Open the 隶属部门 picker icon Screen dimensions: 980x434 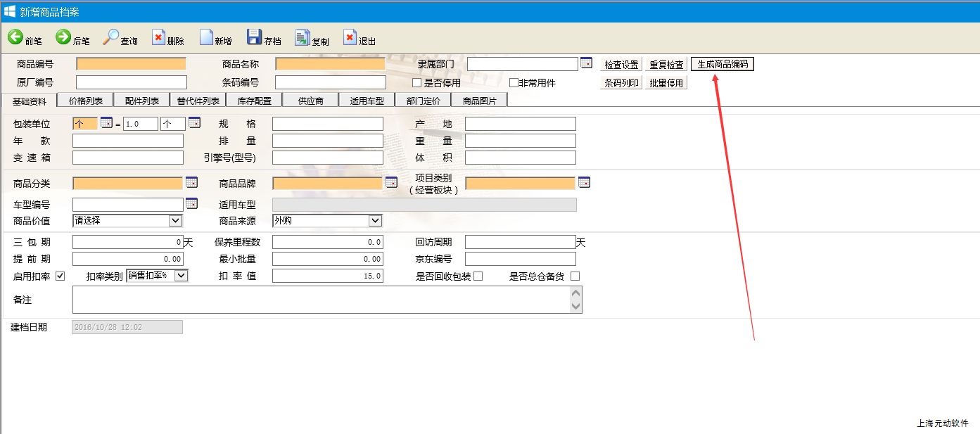586,63
